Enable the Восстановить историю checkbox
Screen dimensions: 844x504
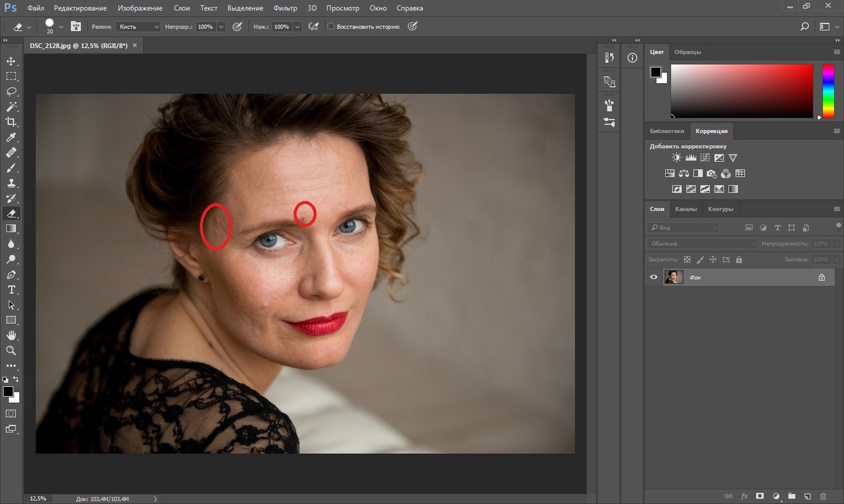[331, 27]
